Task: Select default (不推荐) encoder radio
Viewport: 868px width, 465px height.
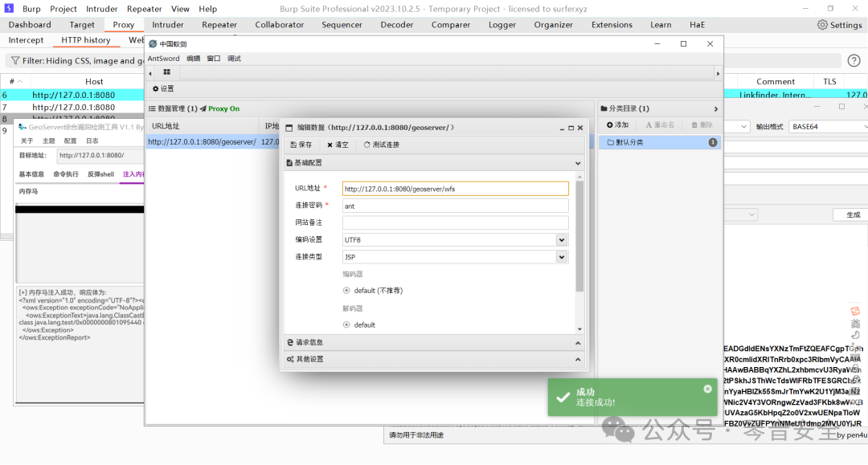Action: coord(346,290)
